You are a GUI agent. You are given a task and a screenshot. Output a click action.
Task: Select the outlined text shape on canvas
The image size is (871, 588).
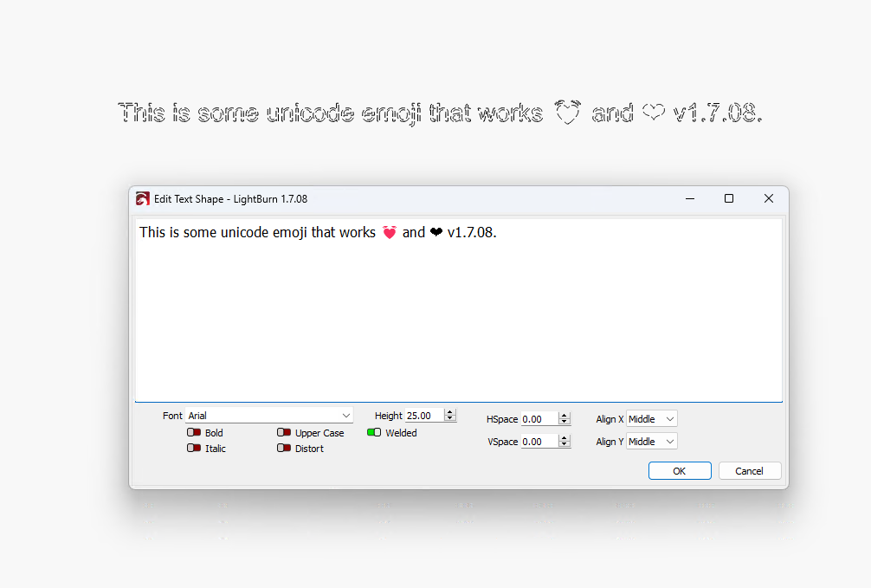click(440, 113)
